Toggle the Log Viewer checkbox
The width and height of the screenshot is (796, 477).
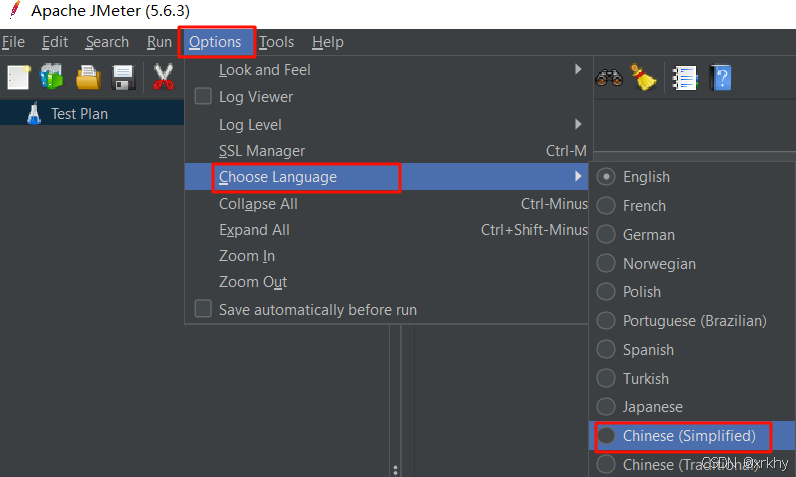point(203,96)
